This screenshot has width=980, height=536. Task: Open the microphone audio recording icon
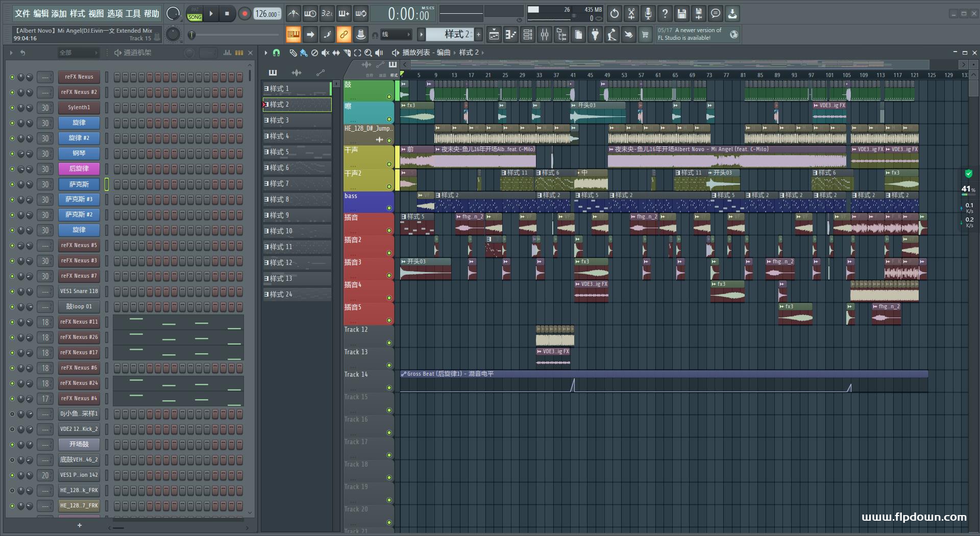coord(648,14)
